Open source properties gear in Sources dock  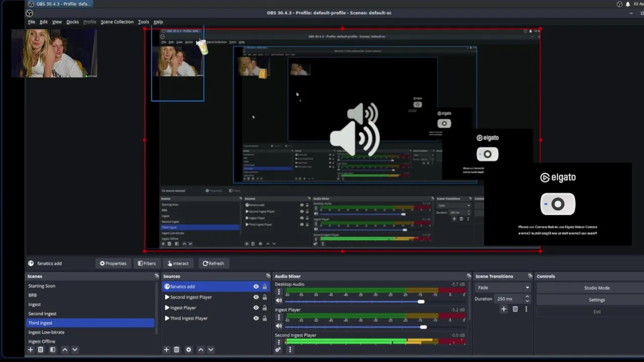[189, 349]
